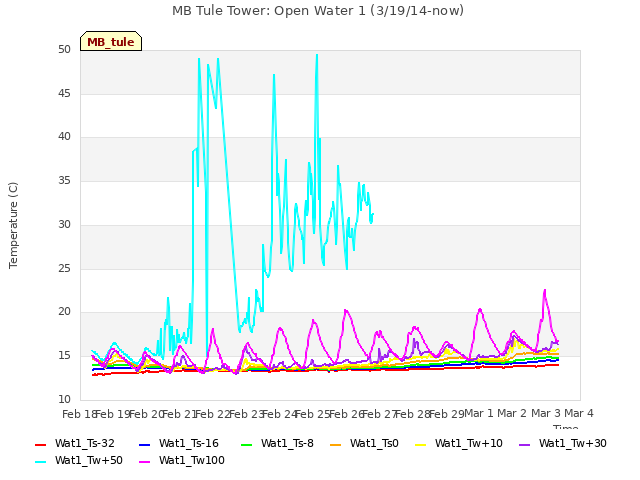
Task: Click the Wat1_Tw+10 legend label
Action: [469, 444]
